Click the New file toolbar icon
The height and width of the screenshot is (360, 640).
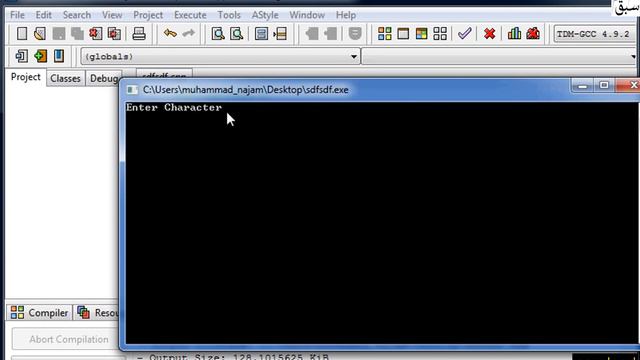pyautogui.click(x=22, y=33)
